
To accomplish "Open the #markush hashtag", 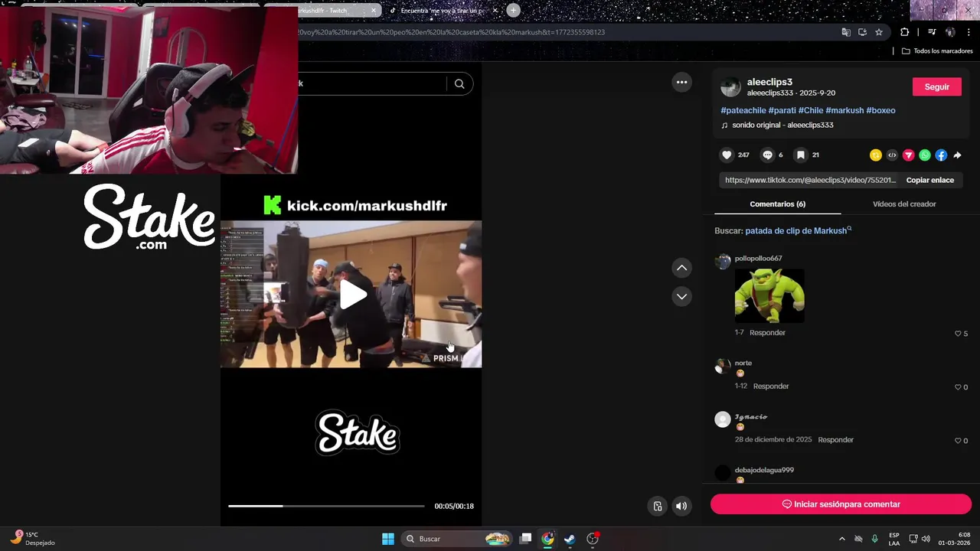I will [844, 110].
